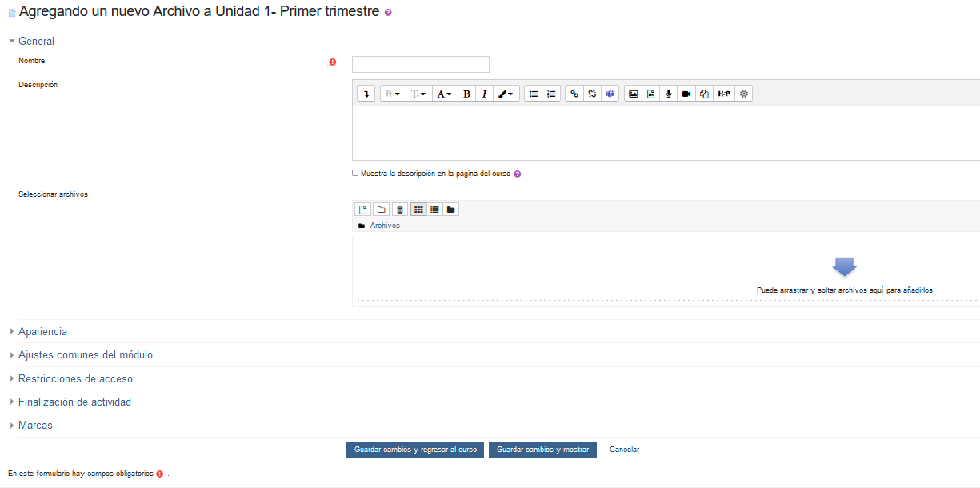The width and height of the screenshot is (980, 488).
Task: Insert H5P content via editor toolbar
Action: coord(724,94)
